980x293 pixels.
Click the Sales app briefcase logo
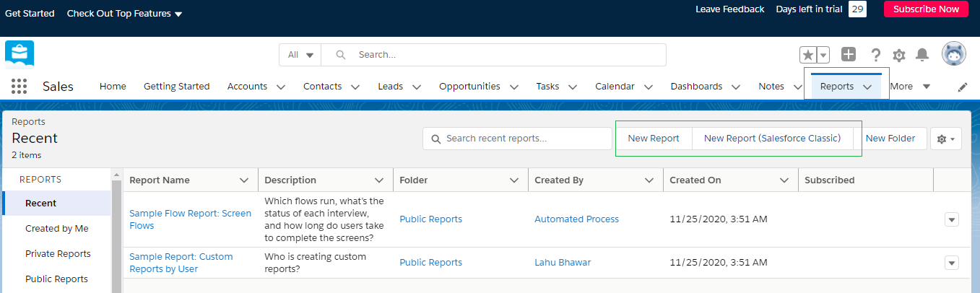pos(19,54)
